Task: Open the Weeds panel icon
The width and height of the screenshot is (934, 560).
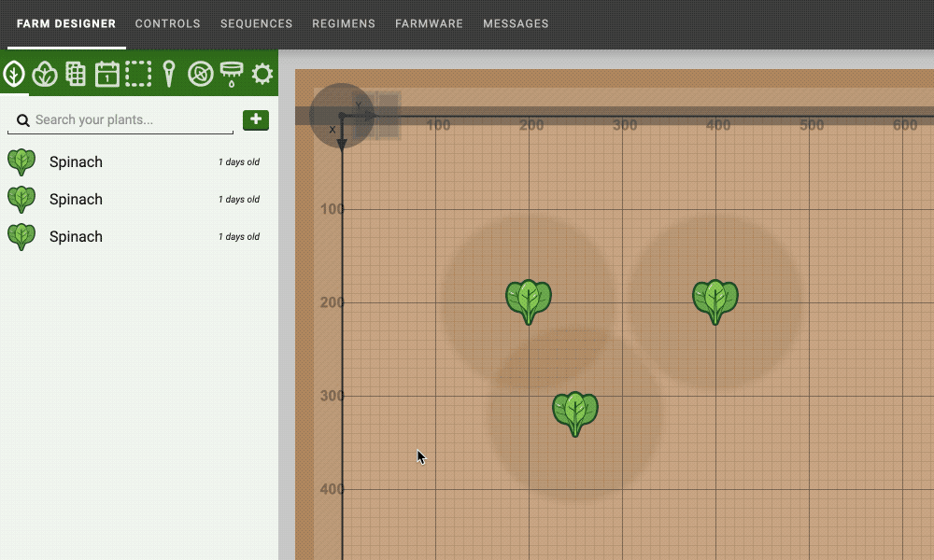Action: (x=200, y=74)
